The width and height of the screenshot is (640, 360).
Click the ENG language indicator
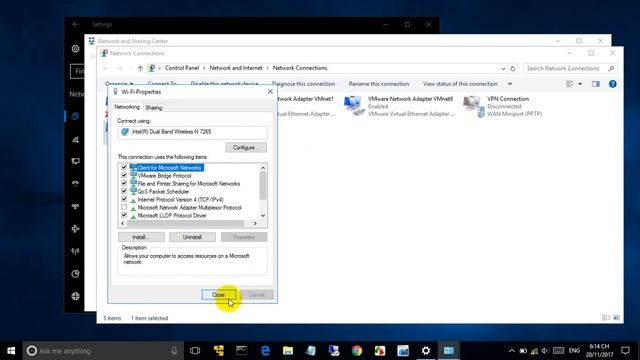[x=574, y=351]
